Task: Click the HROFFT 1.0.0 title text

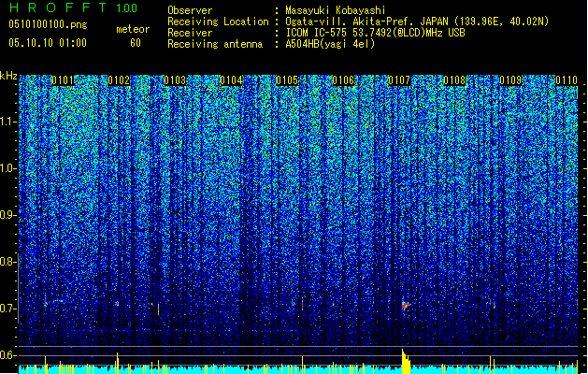Action: coord(74,7)
